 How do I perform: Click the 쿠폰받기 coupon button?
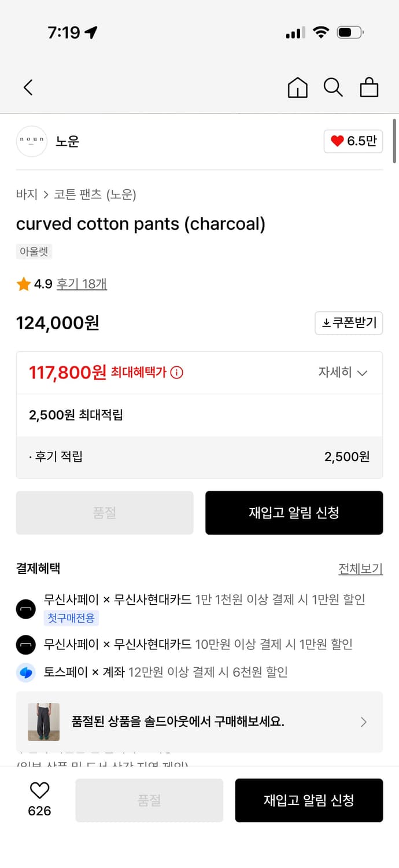(x=349, y=323)
